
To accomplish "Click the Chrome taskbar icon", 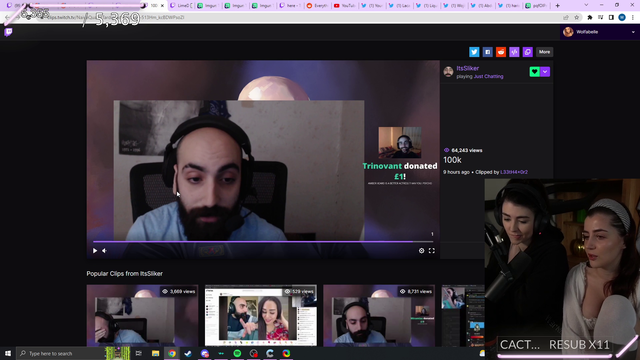I will pyautogui.click(x=172, y=353).
